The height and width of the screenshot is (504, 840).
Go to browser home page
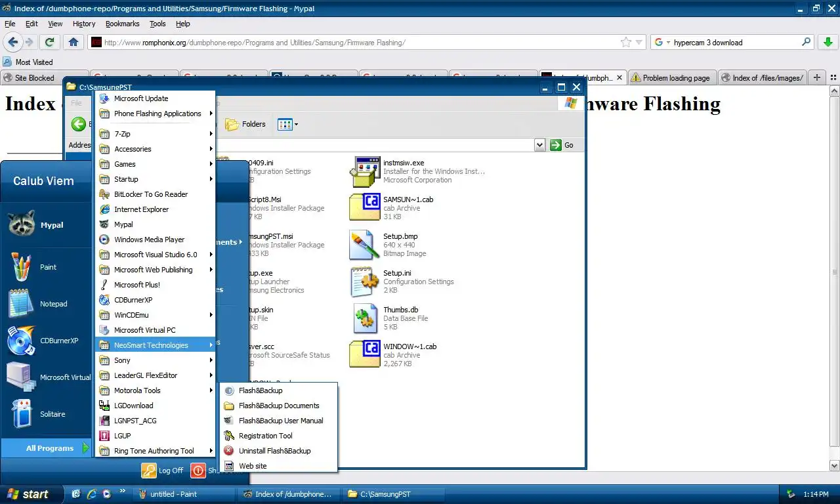73,42
